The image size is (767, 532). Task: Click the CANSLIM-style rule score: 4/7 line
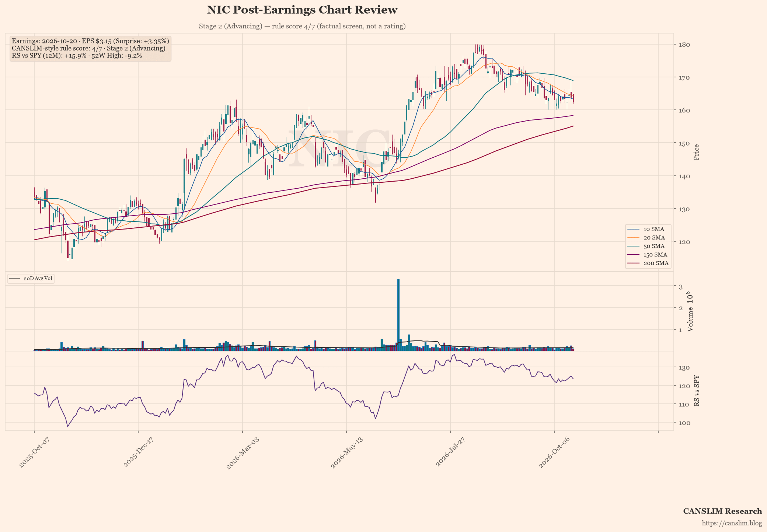point(88,48)
